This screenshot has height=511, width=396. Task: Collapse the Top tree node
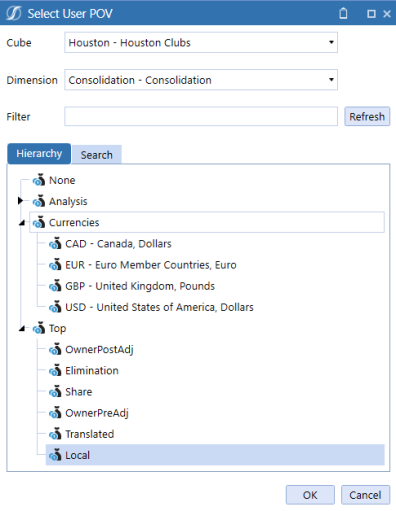(x=22, y=329)
